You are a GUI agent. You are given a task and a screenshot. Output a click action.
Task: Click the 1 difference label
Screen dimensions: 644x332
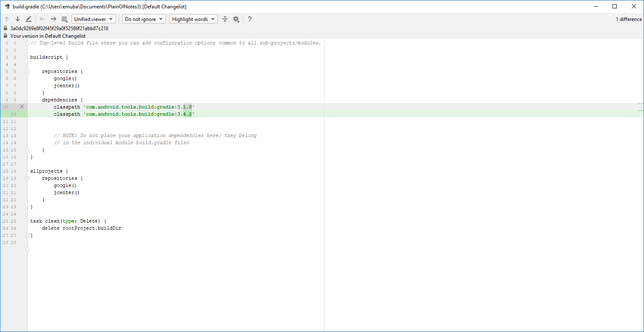coord(628,19)
